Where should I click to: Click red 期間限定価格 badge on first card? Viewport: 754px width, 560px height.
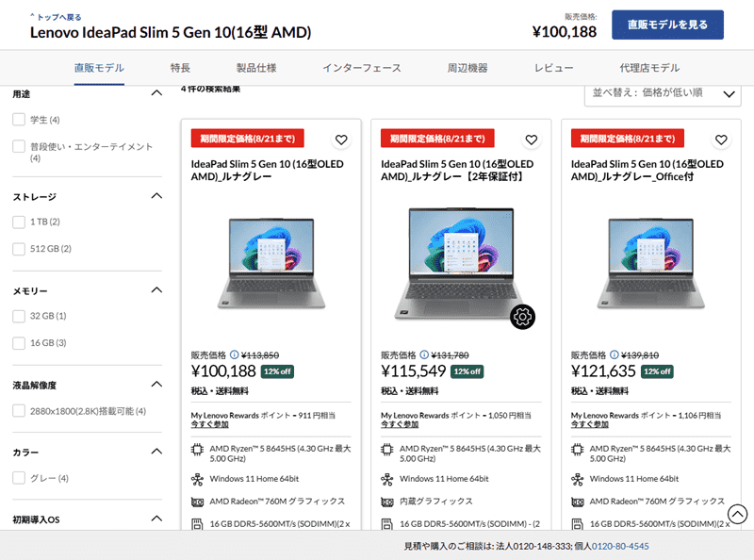pos(248,139)
